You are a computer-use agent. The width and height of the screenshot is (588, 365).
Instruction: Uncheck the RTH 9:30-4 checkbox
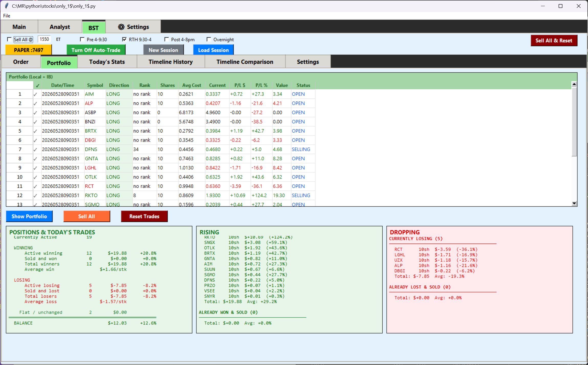coord(124,39)
